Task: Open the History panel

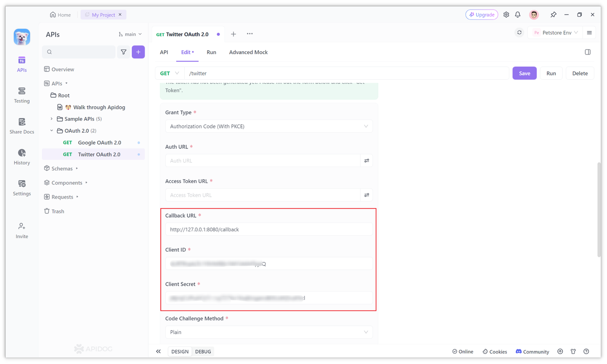Action: point(22,157)
